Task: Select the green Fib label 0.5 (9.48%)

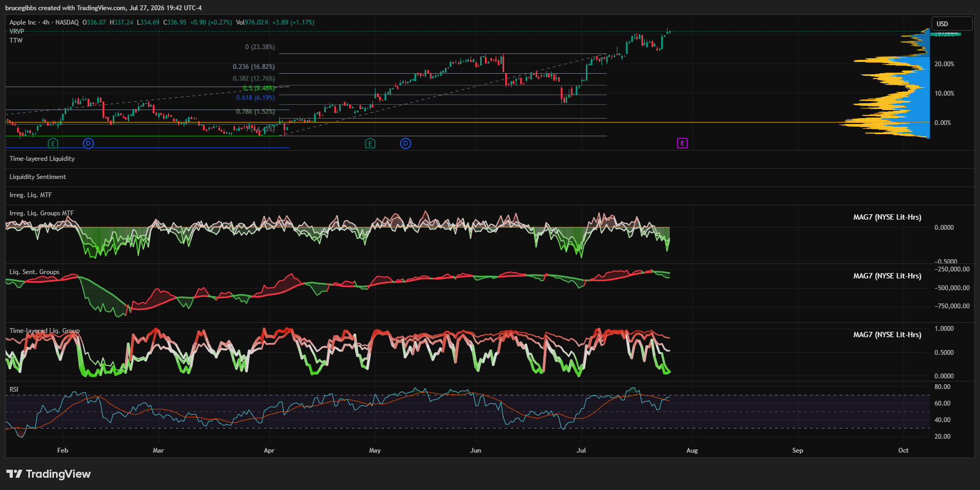Action: tap(259, 88)
